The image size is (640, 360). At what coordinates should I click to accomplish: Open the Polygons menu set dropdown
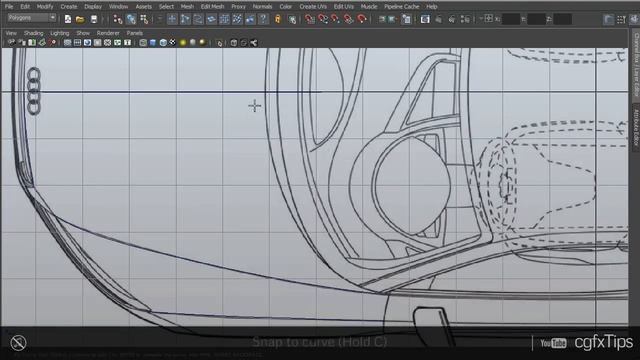click(31, 18)
